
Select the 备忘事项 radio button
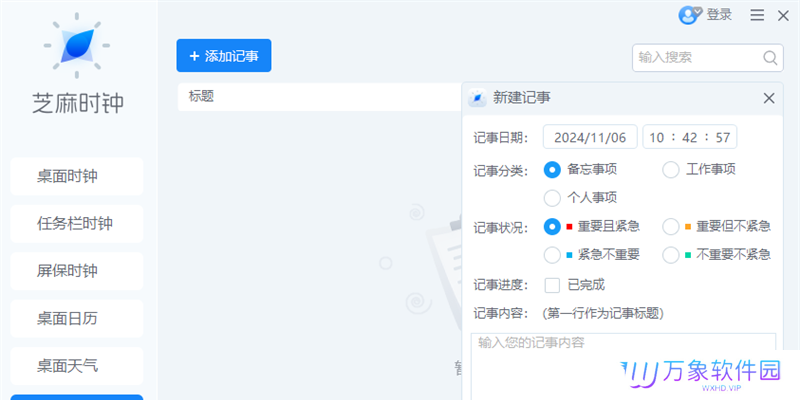pyautogui.click(x=552, y=170)
